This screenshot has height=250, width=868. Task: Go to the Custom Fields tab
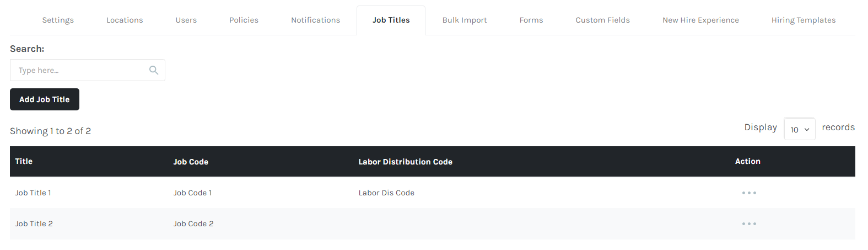(x=602, y=20)
